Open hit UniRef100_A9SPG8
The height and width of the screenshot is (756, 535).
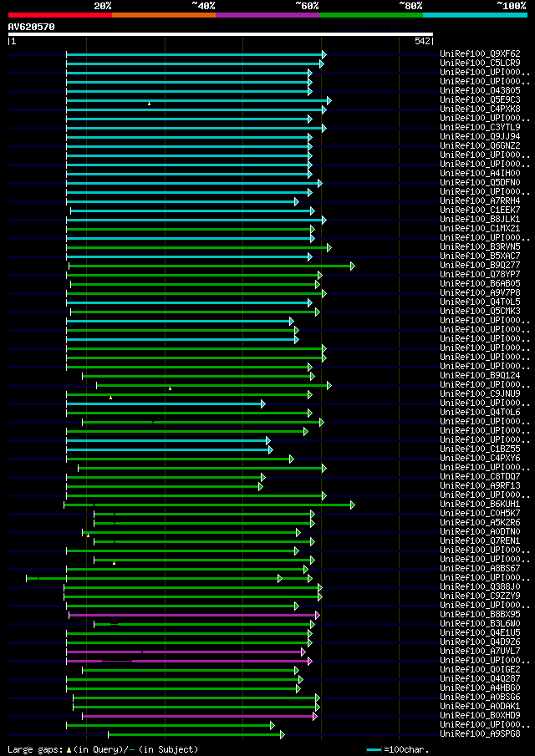480,733
